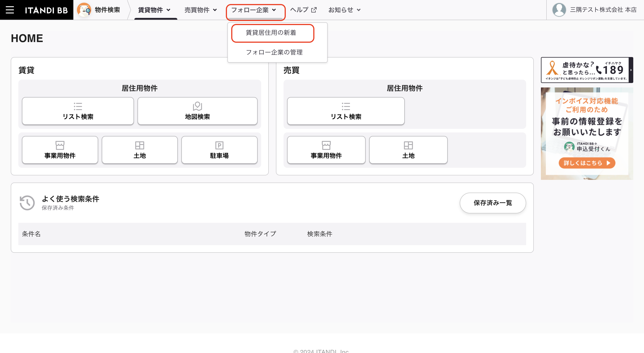
Task: Click the grid icon in 賃貸 土地
Action: tap(140, 145)
